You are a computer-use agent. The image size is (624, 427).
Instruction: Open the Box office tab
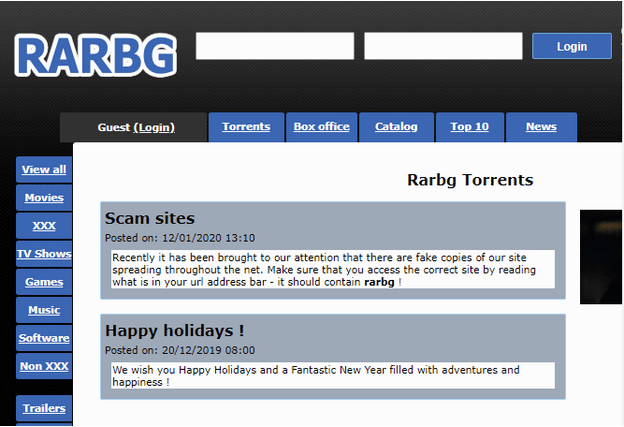pyautogui.click(x=322, y=127)
